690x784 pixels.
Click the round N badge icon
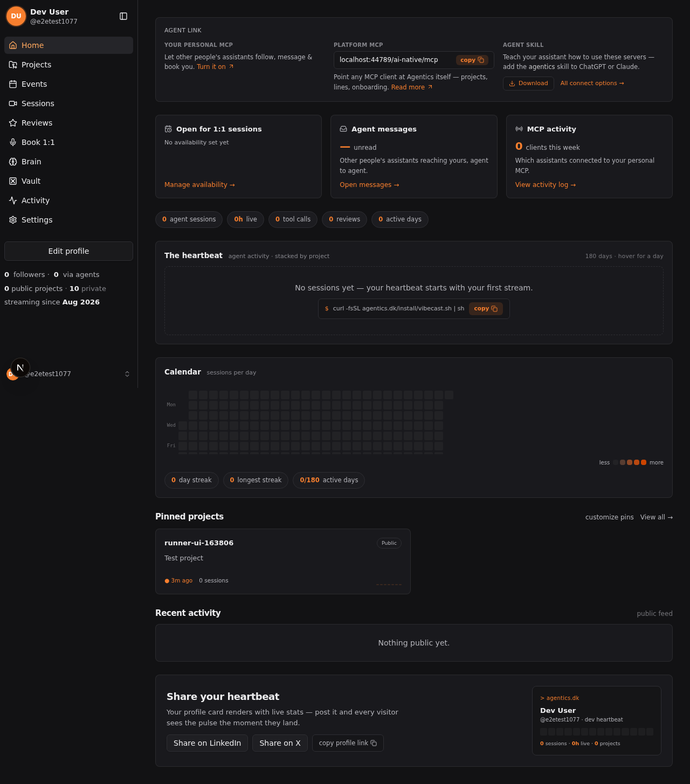pos(20,367)
